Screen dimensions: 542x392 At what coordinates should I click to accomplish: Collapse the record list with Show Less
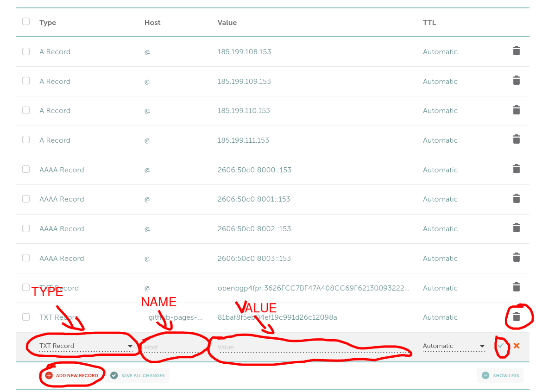[x=500, y=375]
